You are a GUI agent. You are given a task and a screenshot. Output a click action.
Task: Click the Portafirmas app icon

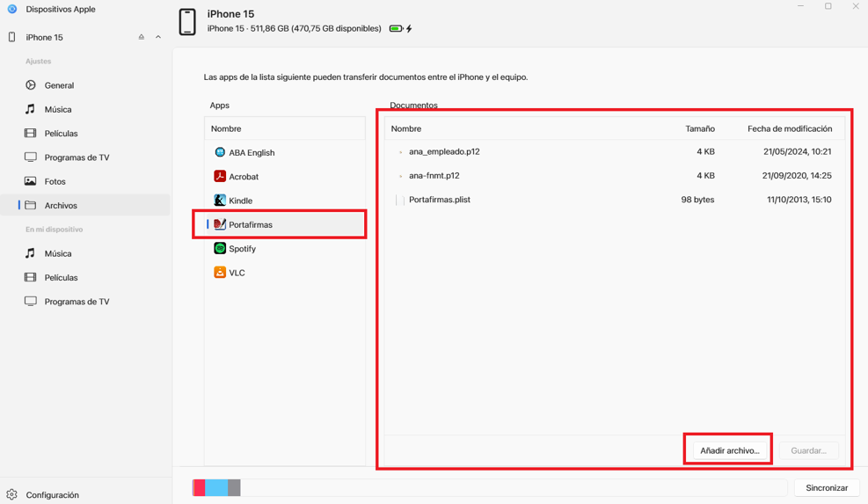220,223
